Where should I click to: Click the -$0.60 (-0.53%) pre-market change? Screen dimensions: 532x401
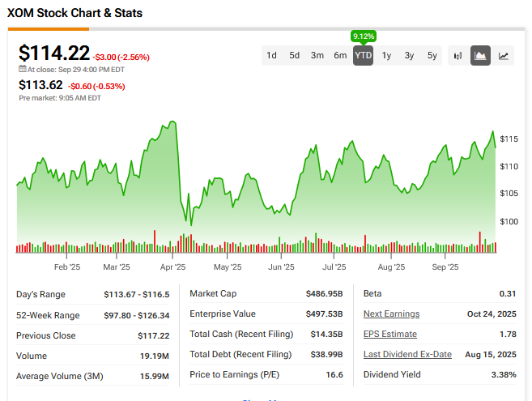click(96, 86)
